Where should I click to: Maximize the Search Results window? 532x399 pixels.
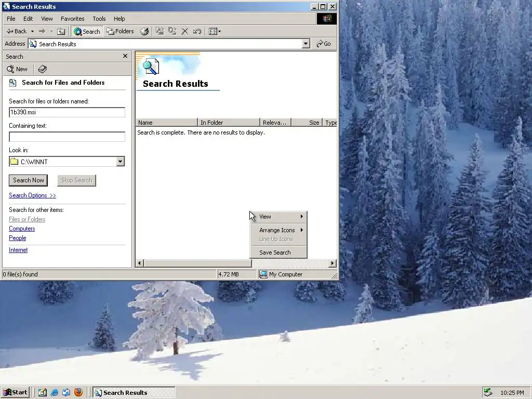tap(323, 6)
